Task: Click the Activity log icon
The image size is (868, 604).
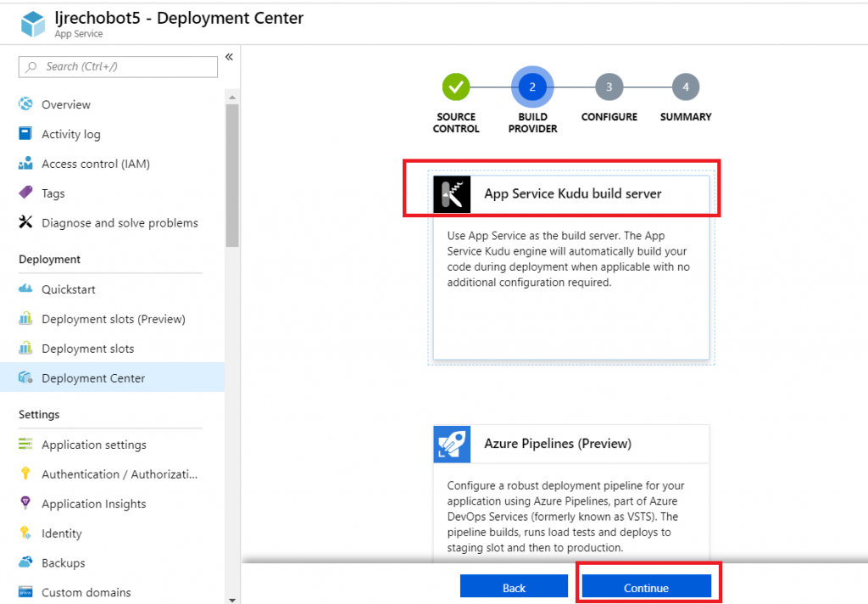Action: (x=25, y=133)
